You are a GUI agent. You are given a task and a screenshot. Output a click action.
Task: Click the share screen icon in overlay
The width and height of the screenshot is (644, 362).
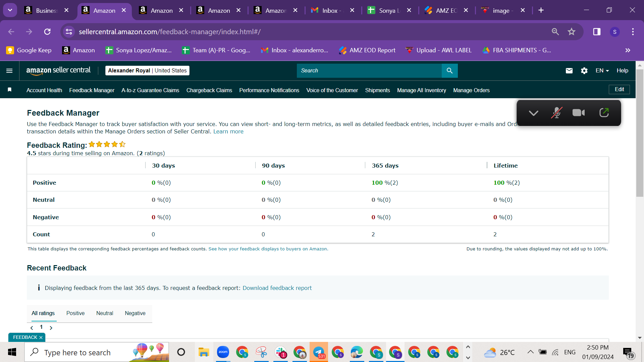604,113
